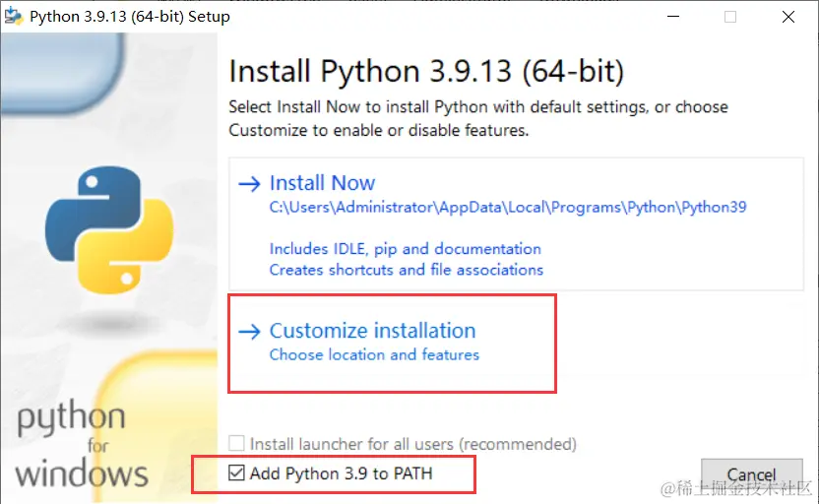Click "Creates shortcuts and file associations" line
This screenshot has height=504, width=819.
pos(407,270)
